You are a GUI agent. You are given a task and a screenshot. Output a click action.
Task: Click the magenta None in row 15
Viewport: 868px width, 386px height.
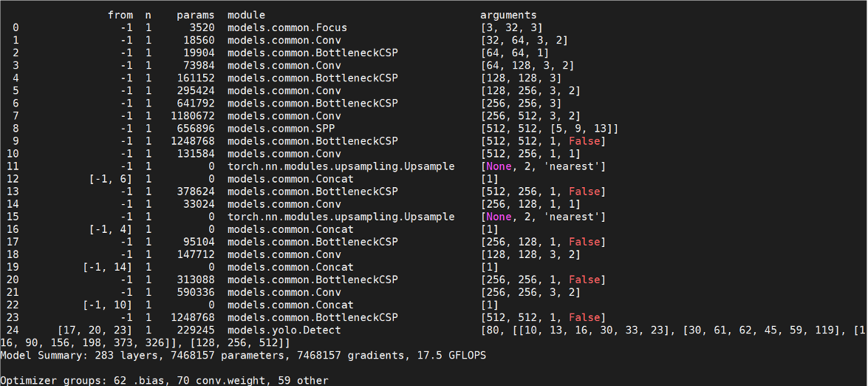(x=499, y=217)
